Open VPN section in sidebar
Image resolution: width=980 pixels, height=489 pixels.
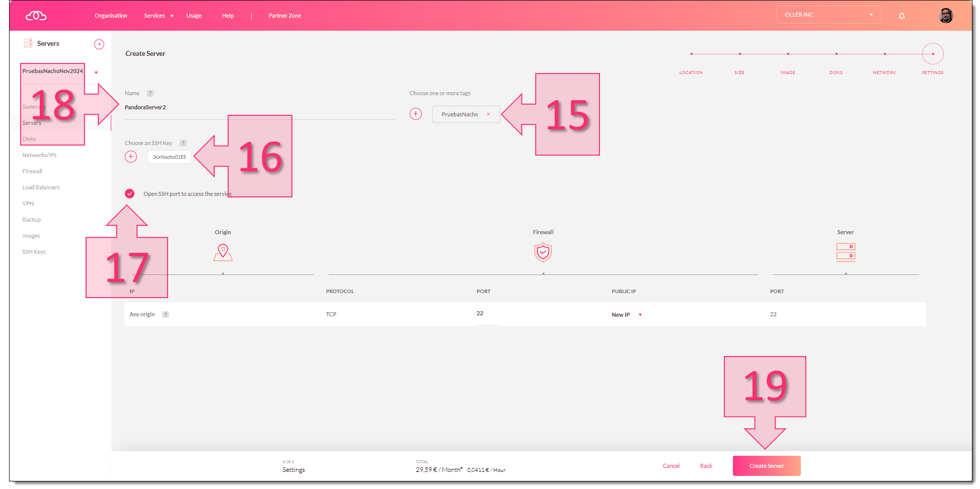click(28, 203)
